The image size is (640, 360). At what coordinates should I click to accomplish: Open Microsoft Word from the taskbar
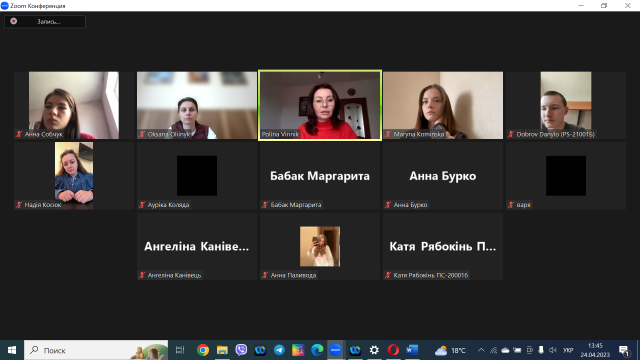click(x=412, y=350)
